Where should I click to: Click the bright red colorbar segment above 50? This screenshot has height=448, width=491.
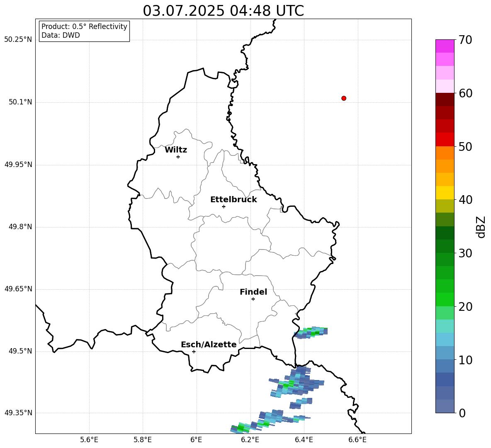(x=445, y=140)
